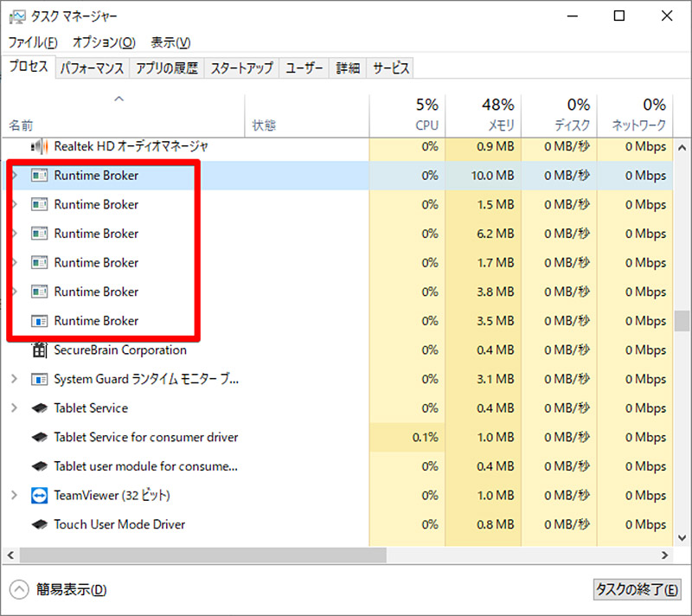Click the icon of Runtime Broker using 3.5 MB

pos(39,321)
